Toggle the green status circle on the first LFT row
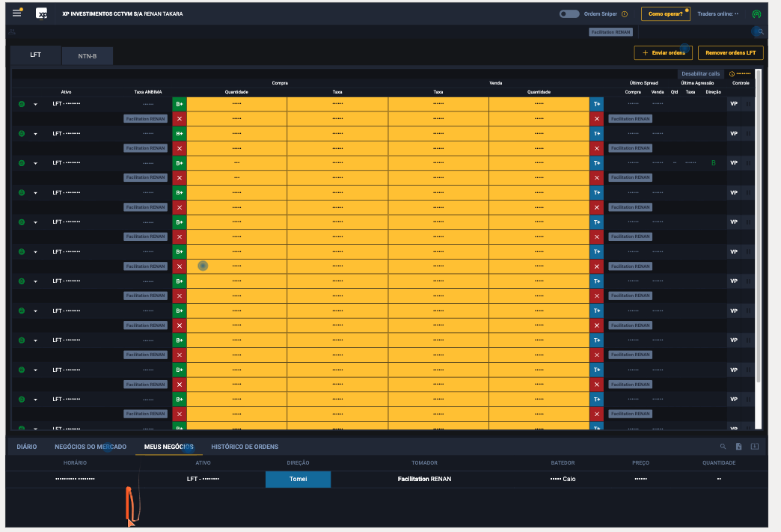The width and height of the screenshot is (781, 532). [22, 104]
